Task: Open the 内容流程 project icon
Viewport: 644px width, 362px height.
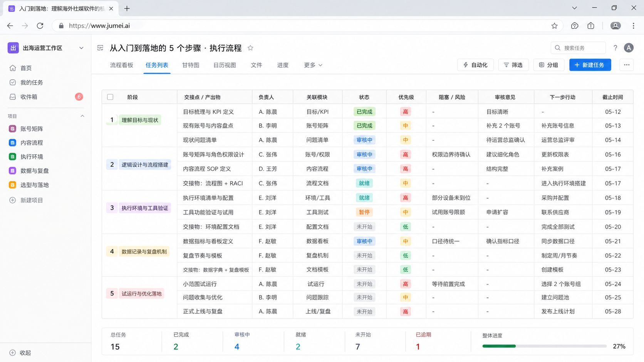Action: click(12, 143)
